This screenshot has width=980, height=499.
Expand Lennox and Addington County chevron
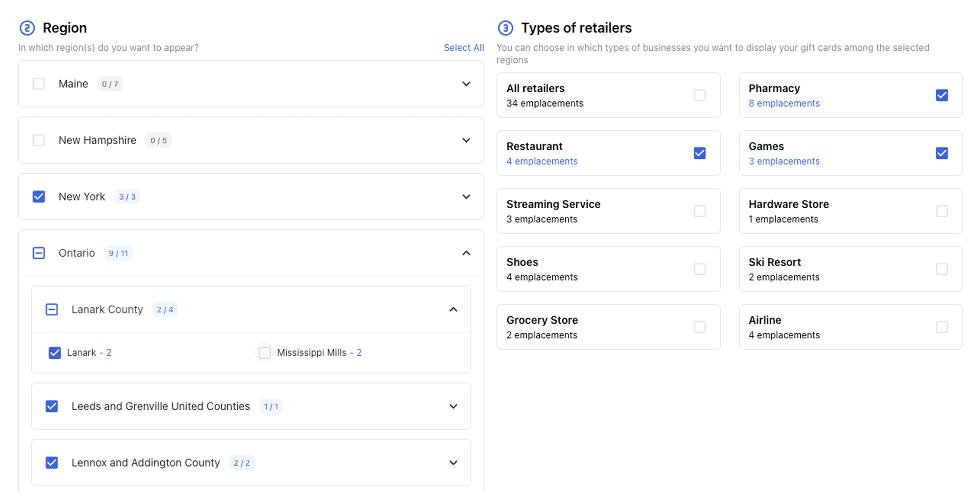pyautogui.click(x=453, y=462)
